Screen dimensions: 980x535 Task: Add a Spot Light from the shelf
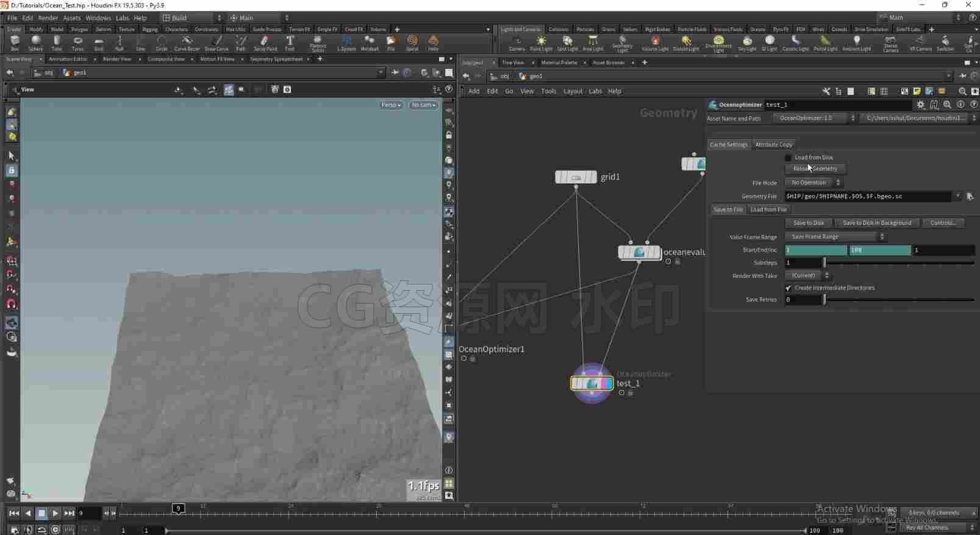[567, 43]
